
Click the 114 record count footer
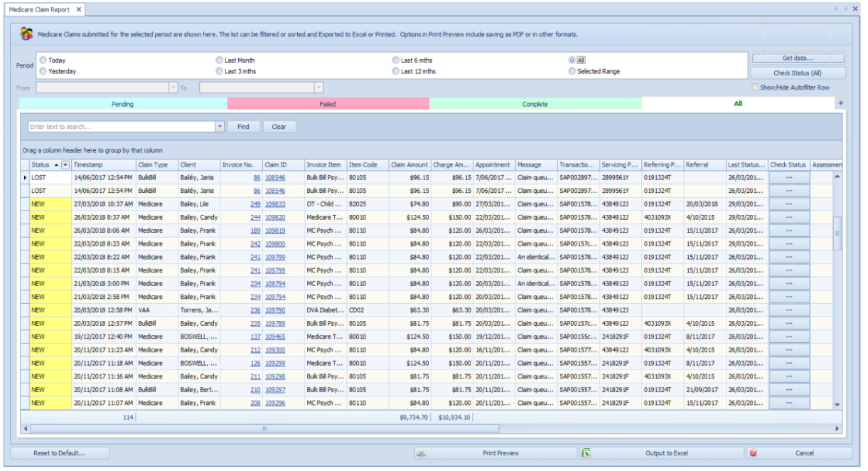coord(129,418)
